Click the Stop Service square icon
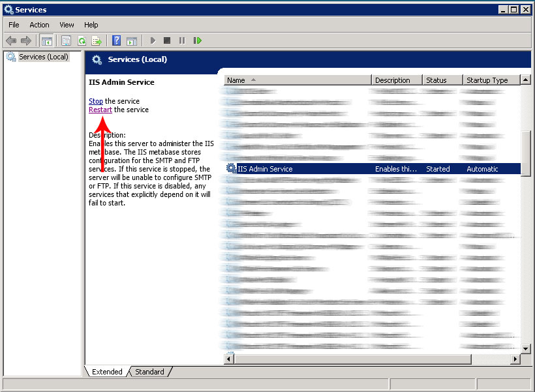This screenshot has width=535, height=392. coord(167,40)
